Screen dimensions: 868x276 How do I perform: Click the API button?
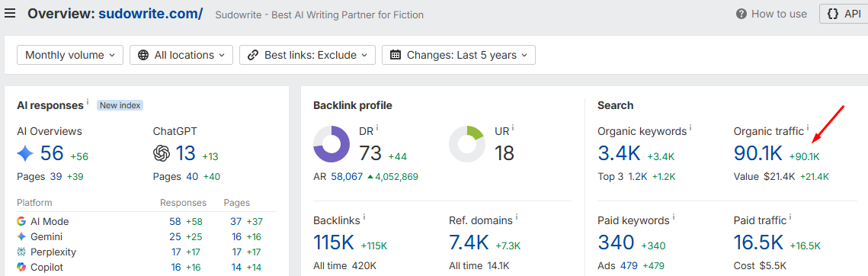click(843, 14)
